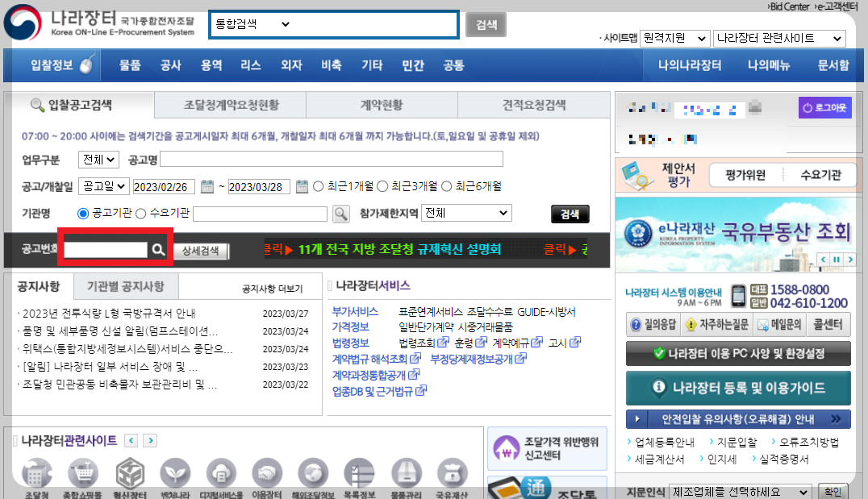Viewport: 868px width, 499px height.
Task: Click in the 공고명 input field
Action: [x=331, y=160]
